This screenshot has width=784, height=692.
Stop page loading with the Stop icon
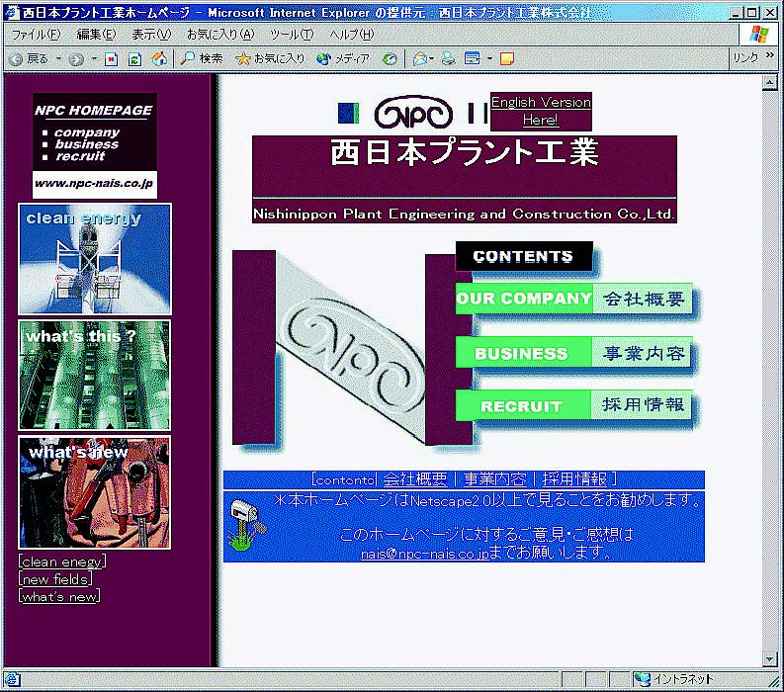[111, 59]
